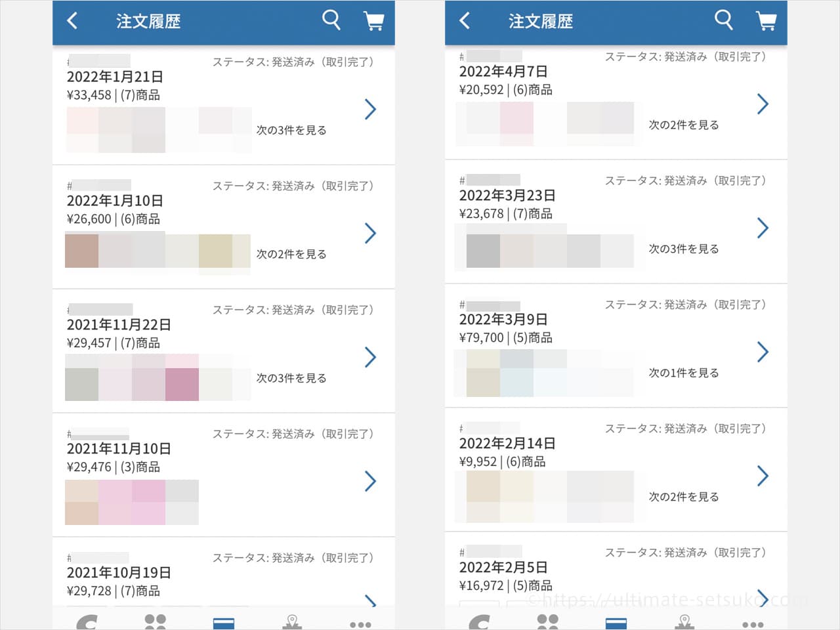The height and width of the screenshot is (630, 840).
Task: Click the status text of the 2022年1月21日 order
Action: (293, 62)
